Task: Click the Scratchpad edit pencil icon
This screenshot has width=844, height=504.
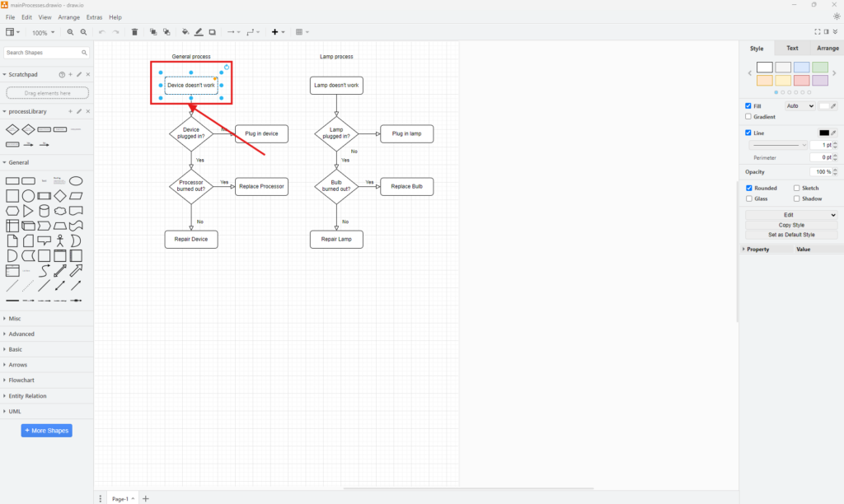Action: coord(79,74)
